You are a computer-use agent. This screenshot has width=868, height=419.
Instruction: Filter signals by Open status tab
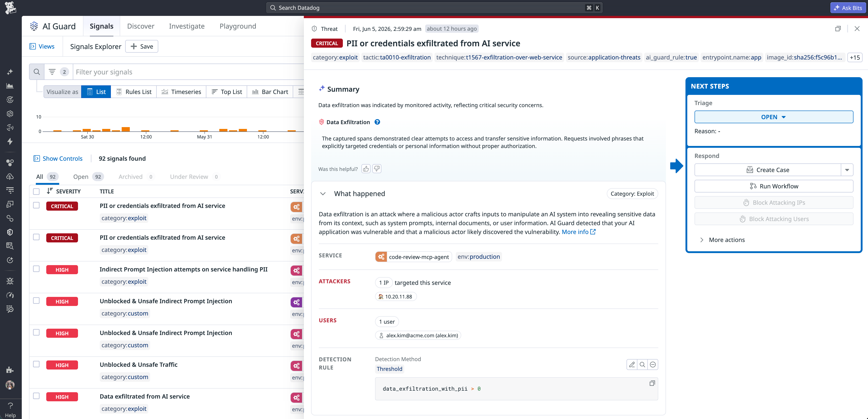(88, 176)
